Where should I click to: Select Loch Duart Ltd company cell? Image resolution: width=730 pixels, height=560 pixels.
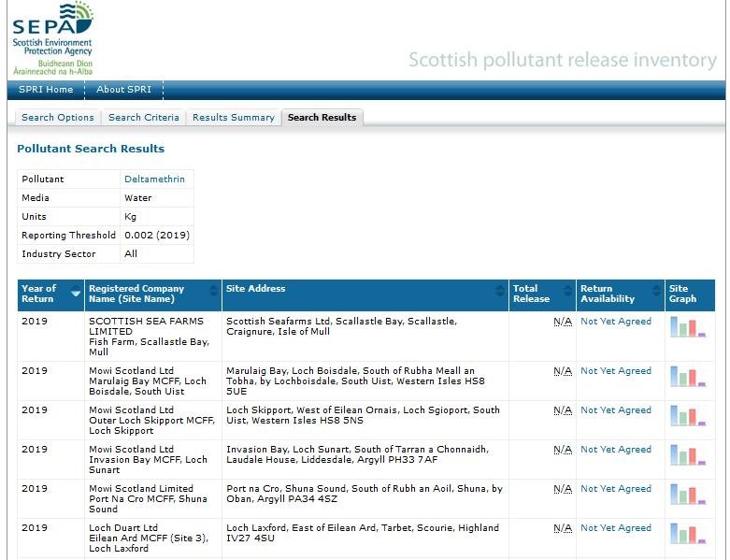[153, 538]
